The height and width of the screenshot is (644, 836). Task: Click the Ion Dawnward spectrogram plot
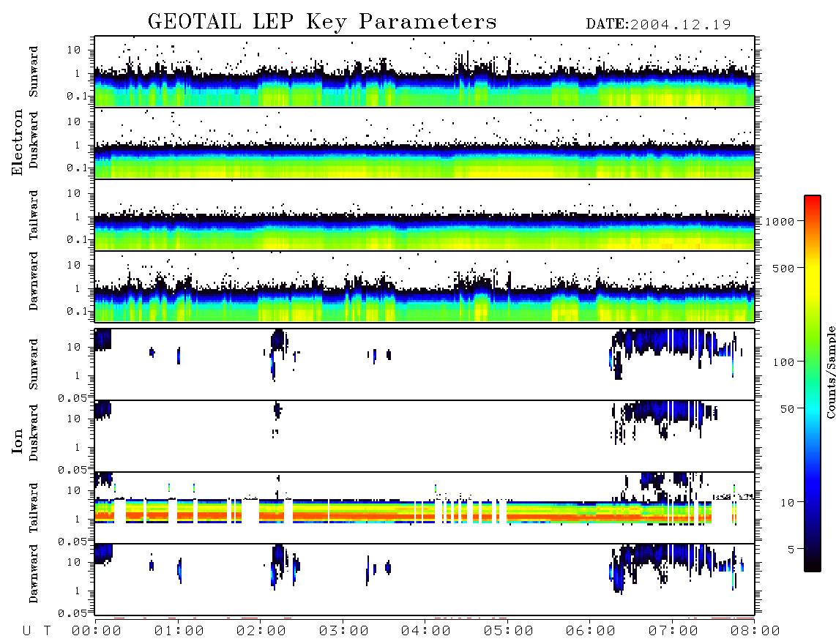pyautogui.click(x=425, y=580)
